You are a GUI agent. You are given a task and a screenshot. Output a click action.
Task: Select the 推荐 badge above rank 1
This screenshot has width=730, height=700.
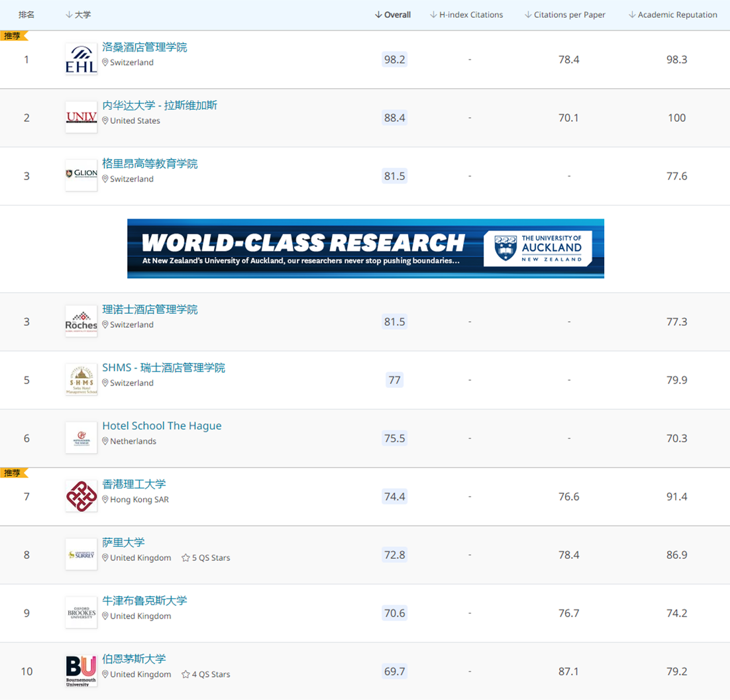point(13,36)
